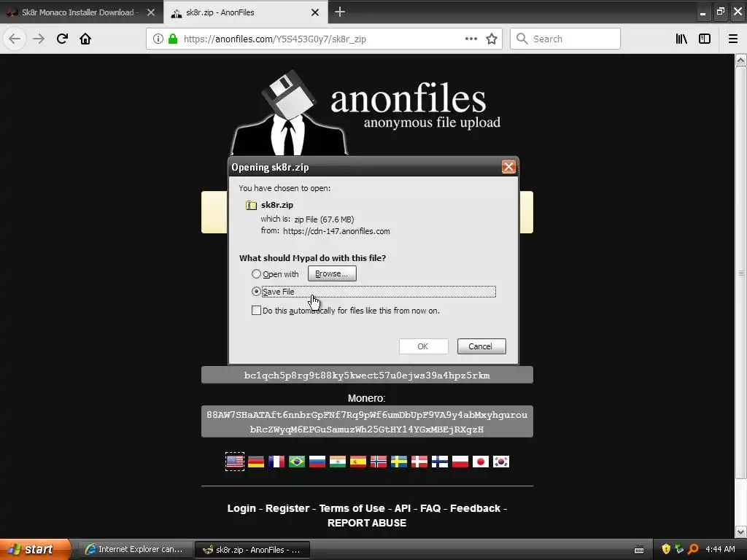Open the Windows Start menu
This screenshot has width=747, height=560.
[x=34, y=550]
